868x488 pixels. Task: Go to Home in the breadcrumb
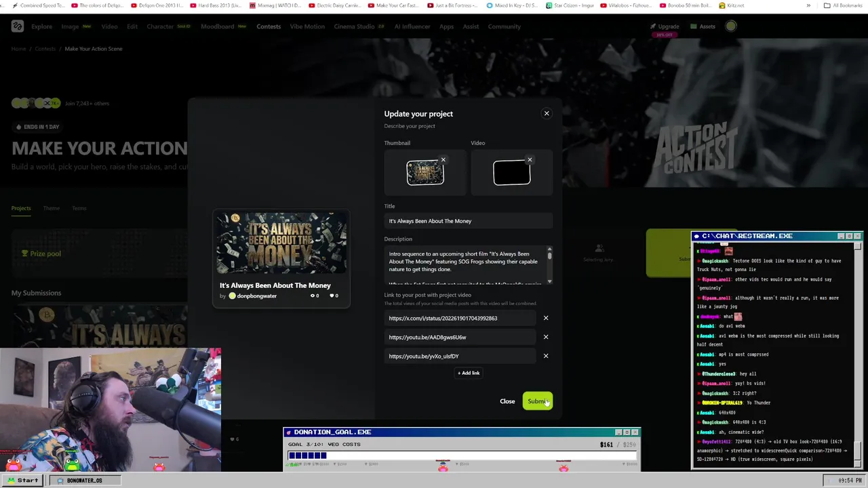[x=18, y=49]
